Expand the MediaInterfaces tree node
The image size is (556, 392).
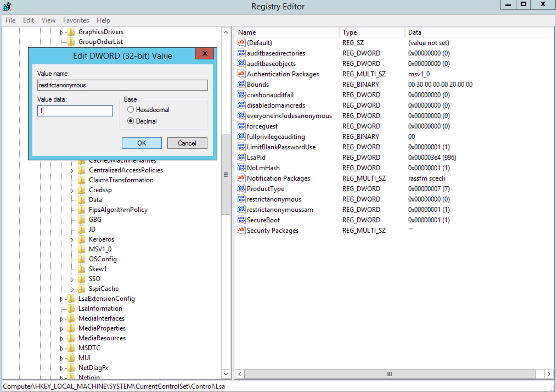(61, 319)
